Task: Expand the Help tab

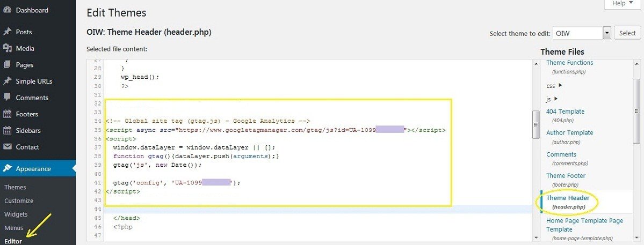Action: [623, 4]
